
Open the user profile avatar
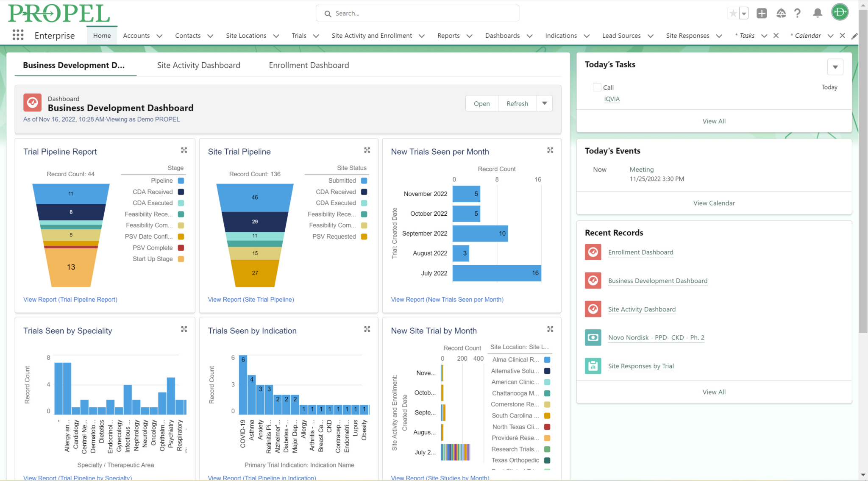[x=840, y=12]
